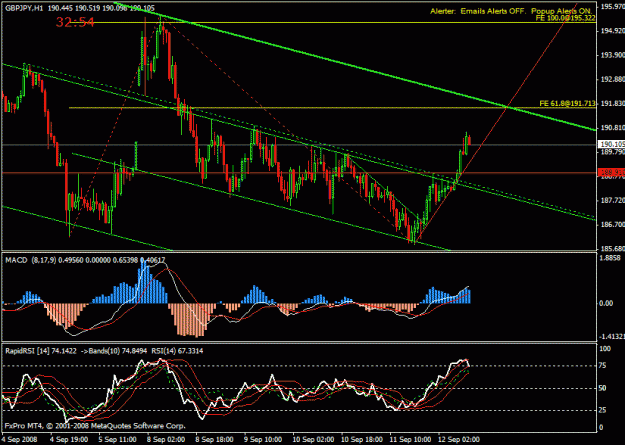
Task: Click the 100 level on RSI scale
Action: click(607, 349)
